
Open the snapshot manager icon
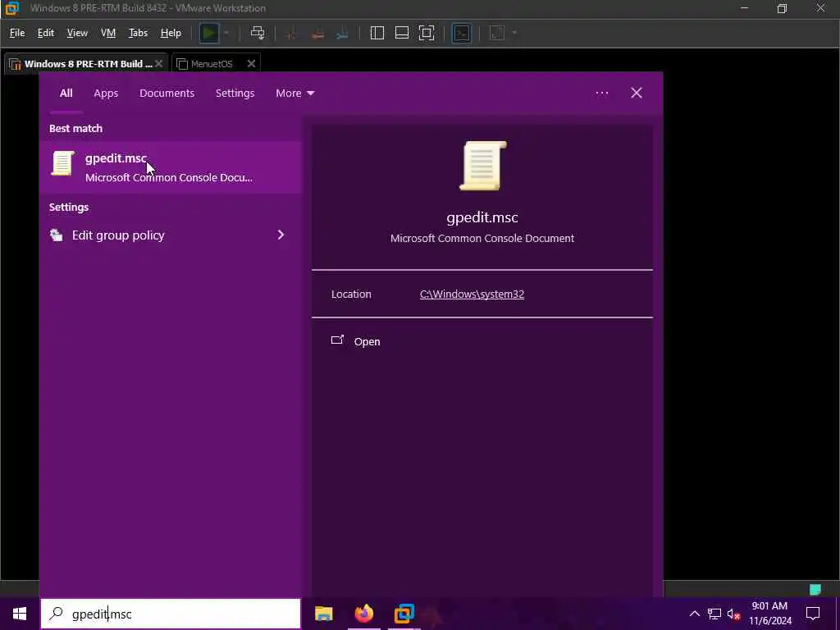point(342,33)
